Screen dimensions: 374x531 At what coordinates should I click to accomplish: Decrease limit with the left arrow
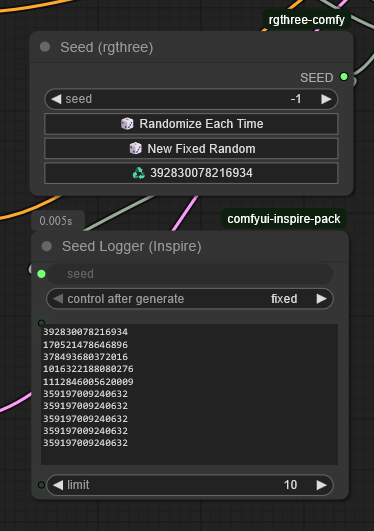58,485
